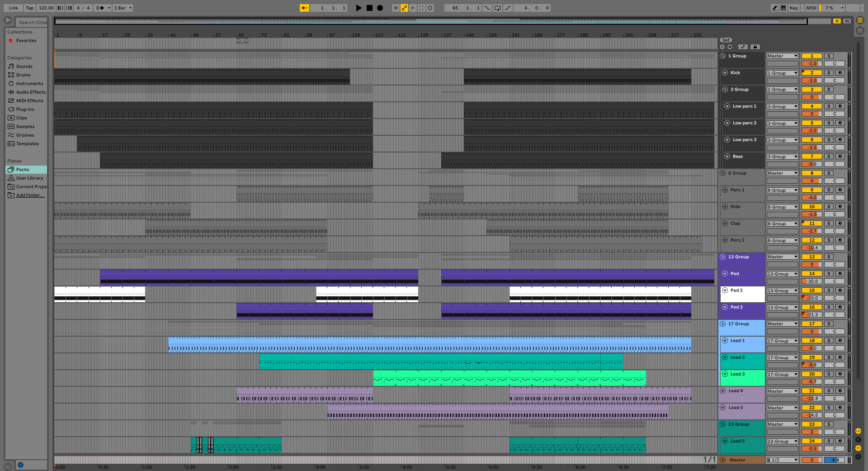Viewport: 868px width, 471px height.
Task: Click the Add Folder link
Action: pos(30,195)
